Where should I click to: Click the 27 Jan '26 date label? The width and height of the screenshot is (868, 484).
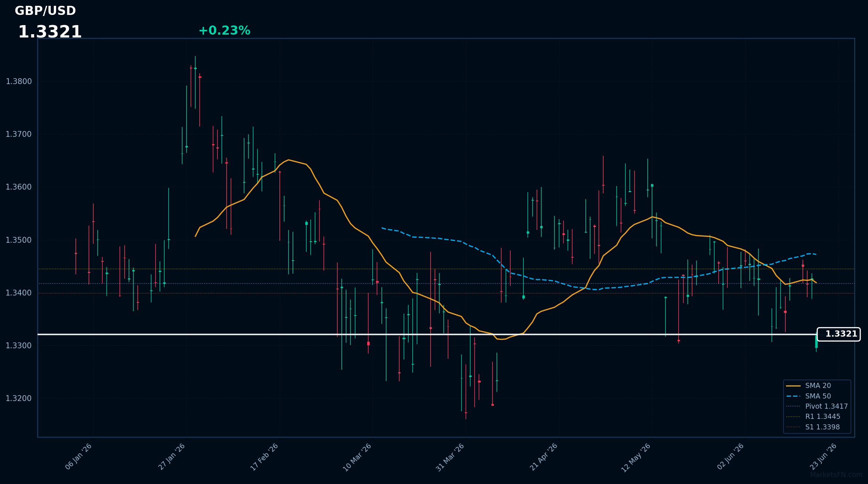[x=172, y=457]
